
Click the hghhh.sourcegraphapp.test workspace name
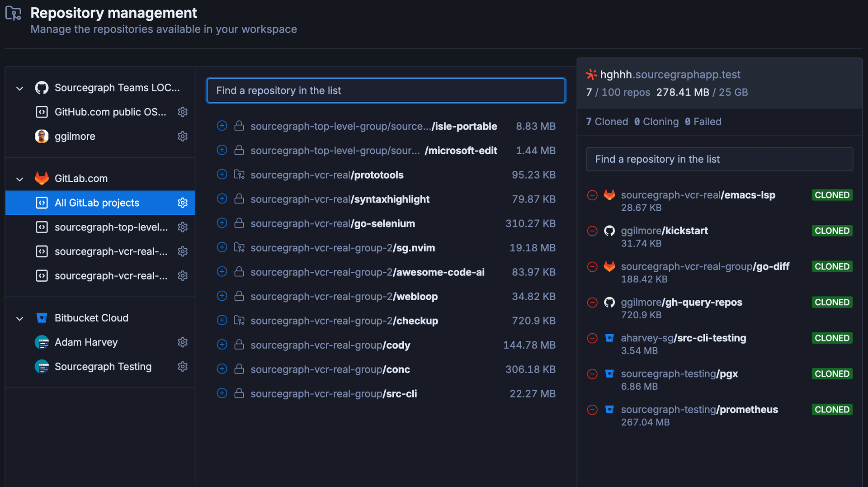pyautogui.click(x=670, y=75)
